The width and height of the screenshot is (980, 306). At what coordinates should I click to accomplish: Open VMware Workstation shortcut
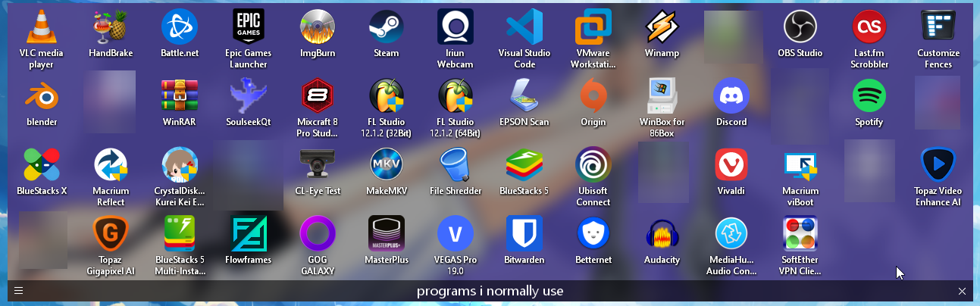(593, 28)
